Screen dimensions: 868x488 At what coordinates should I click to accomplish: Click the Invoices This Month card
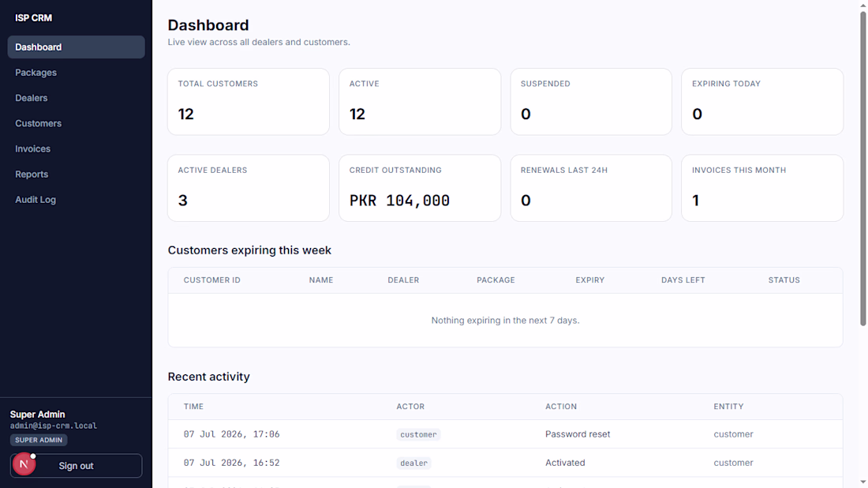(762, 189)
